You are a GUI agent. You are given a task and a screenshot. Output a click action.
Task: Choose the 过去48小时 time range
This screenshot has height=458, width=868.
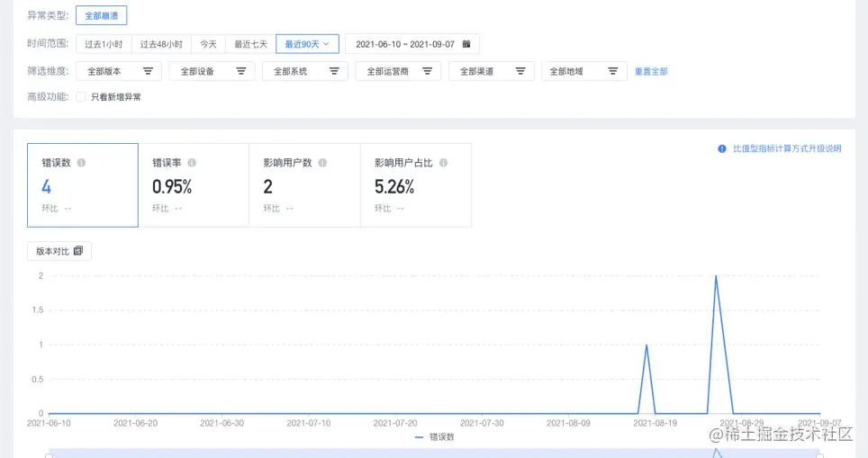point(161,44)
